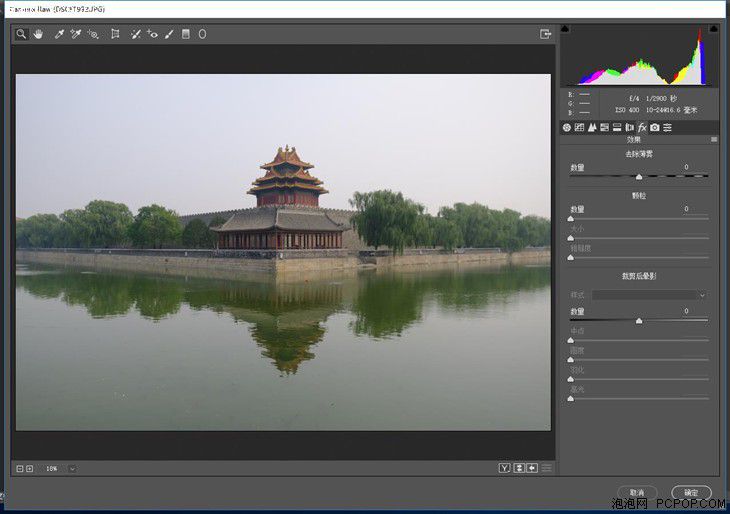
Task: Activate the Targeted Adjustment tool
Action: [93, 34]
